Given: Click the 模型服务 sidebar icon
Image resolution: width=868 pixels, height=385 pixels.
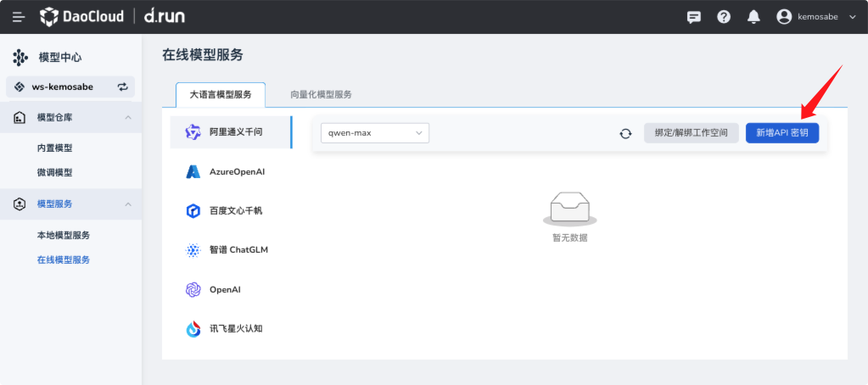Looking at the screenshot, I should click(x=20, y=204).
